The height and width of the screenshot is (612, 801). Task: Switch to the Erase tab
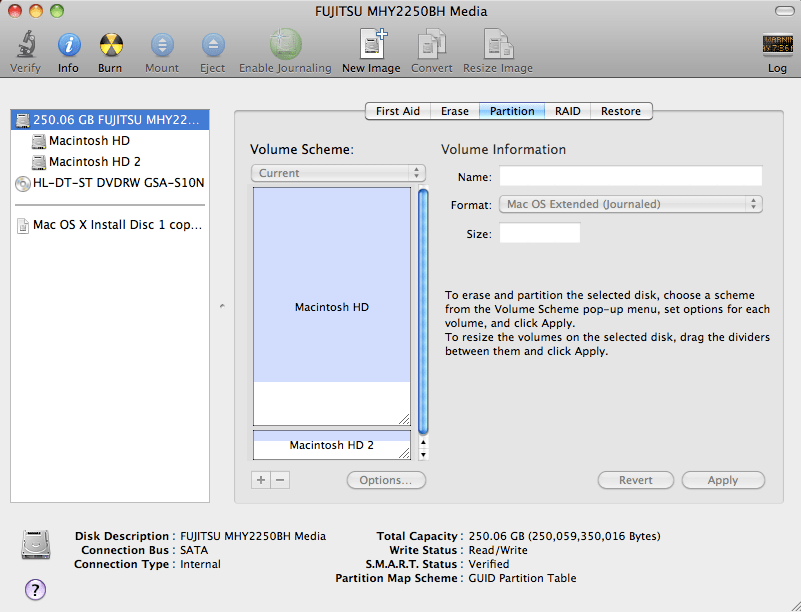click(455, 111)
